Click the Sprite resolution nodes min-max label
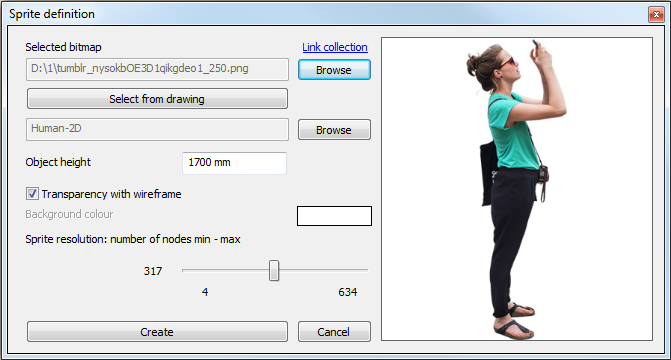The image size is (671, 360). click(x=133, y=239)
